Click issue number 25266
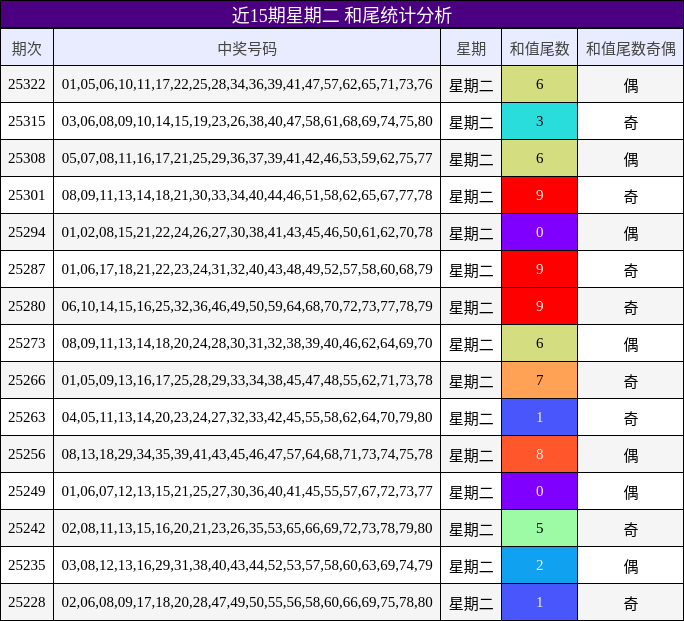The image size is (684, 621). click(x=27, y=380)
